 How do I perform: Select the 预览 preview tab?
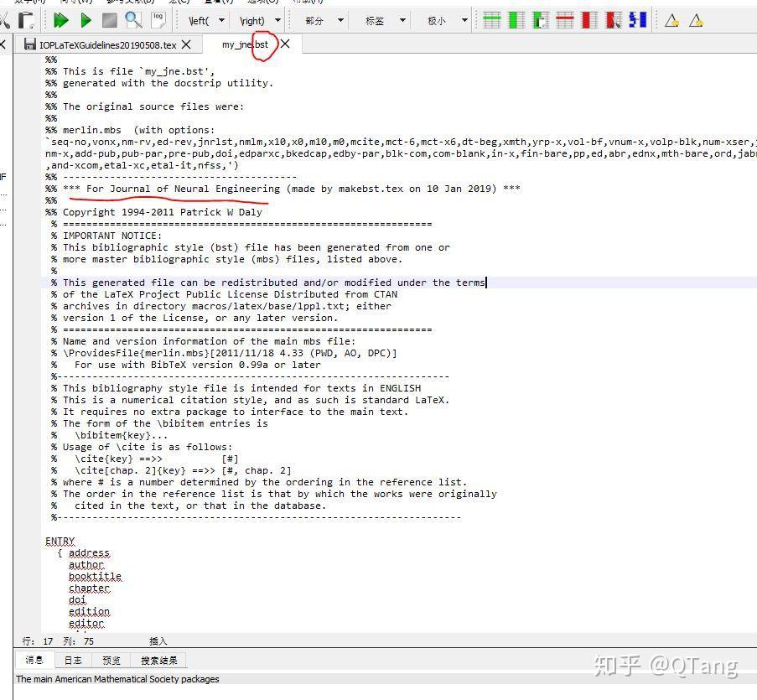[111, 660]
